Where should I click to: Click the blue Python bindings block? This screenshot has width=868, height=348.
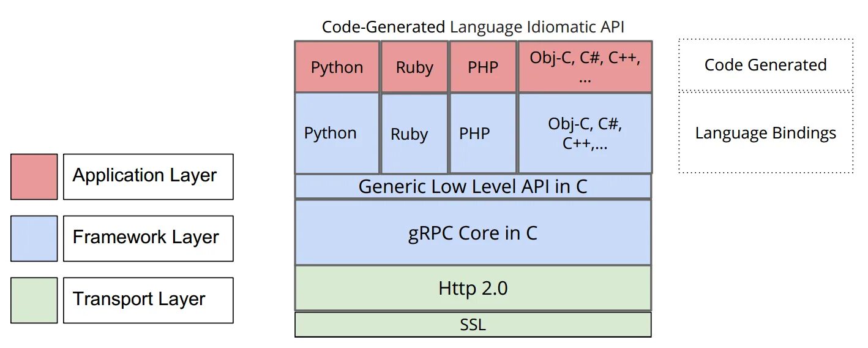tap(337, 133)
